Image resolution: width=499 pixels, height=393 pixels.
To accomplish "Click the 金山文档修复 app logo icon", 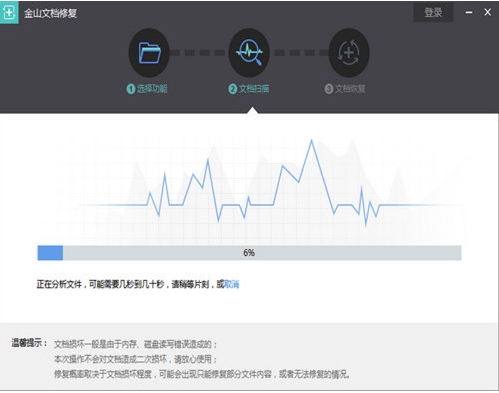I will pos(9,13).
